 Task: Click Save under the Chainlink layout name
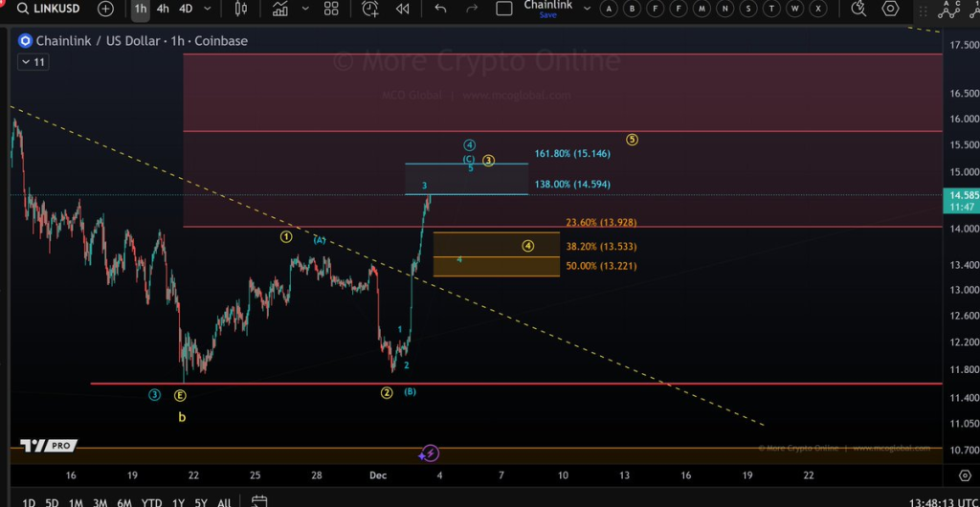tap(547, 15)
